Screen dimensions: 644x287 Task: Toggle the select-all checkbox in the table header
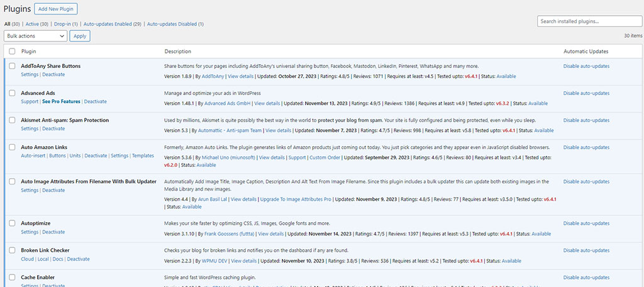tap(13, 52)
